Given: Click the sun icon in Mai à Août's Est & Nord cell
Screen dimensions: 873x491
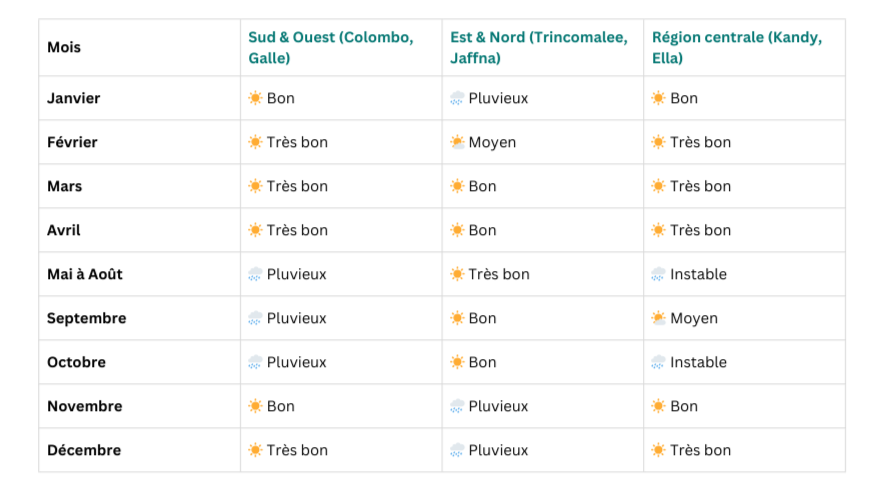Looking at the screenshot, I should tap(457, 274).
